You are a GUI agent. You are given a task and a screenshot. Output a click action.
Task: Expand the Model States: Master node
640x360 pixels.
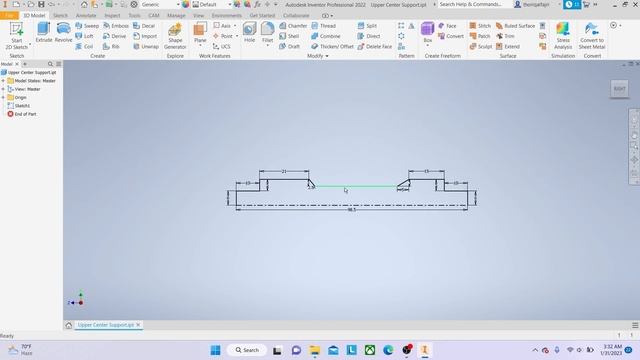point(3,81)
